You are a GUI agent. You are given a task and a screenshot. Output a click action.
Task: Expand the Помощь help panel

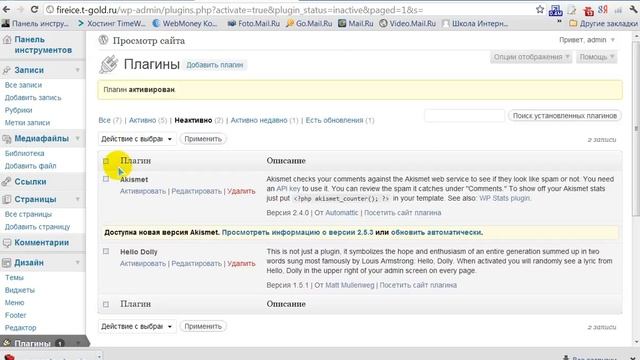[x=597, y=57]
